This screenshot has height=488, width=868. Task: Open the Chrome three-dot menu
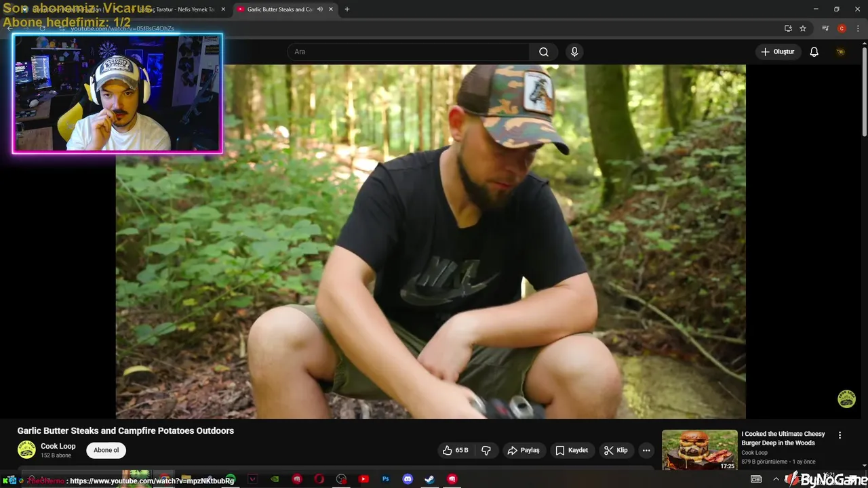(x=858, y=28)
